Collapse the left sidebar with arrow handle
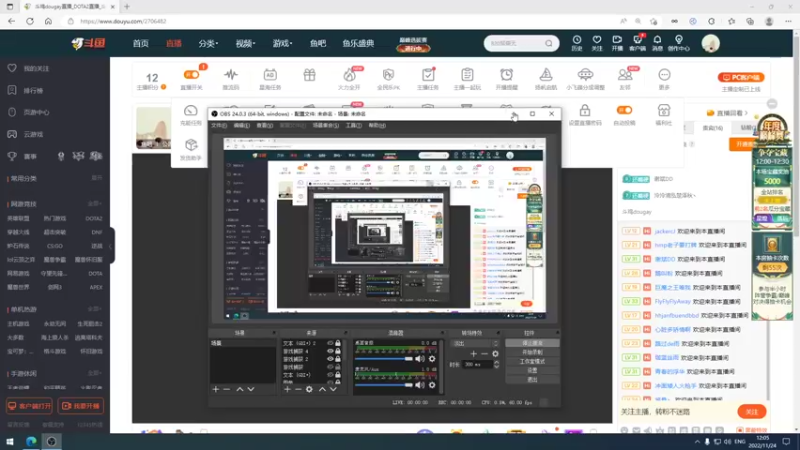Screen dimensions: 800x450 [111, 245]
